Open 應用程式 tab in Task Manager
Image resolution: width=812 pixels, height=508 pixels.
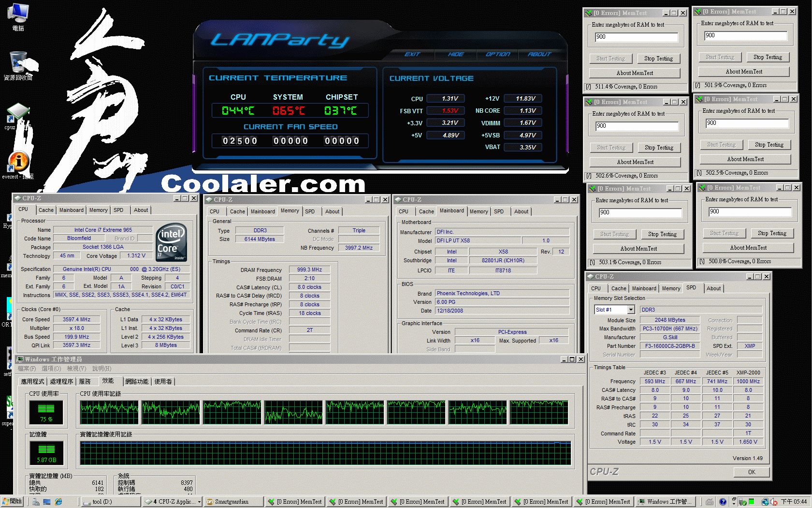tap(32, 382)
